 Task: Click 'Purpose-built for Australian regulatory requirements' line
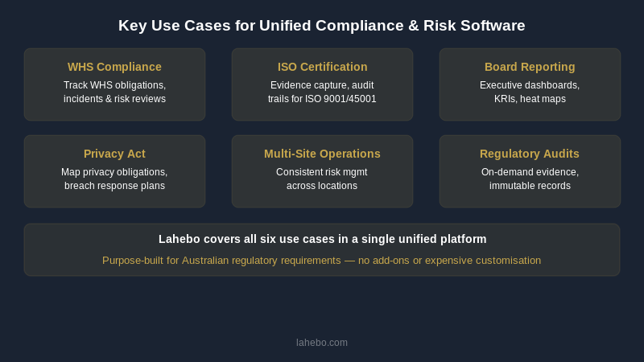point(321,261)
